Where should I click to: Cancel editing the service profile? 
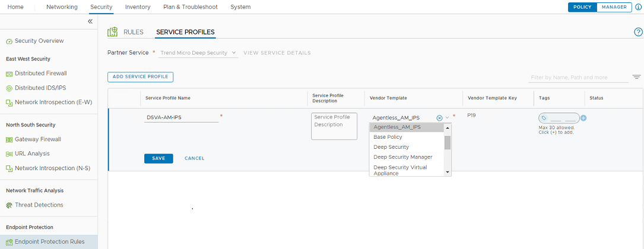[x=194, y=158]
